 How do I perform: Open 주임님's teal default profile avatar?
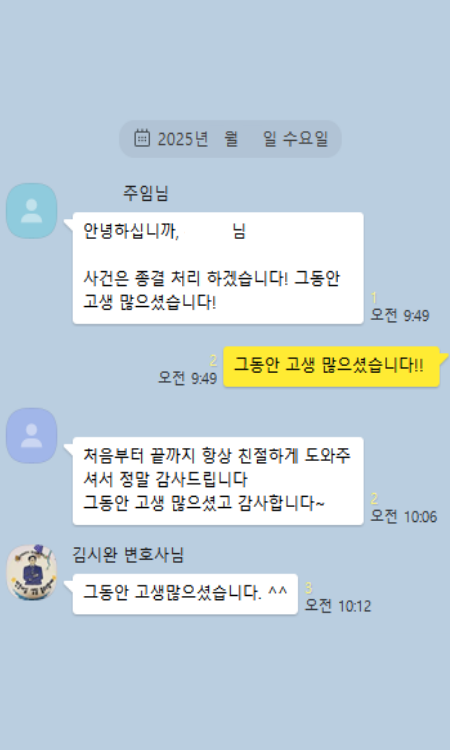pyautogui.click(x=32, y=211)
